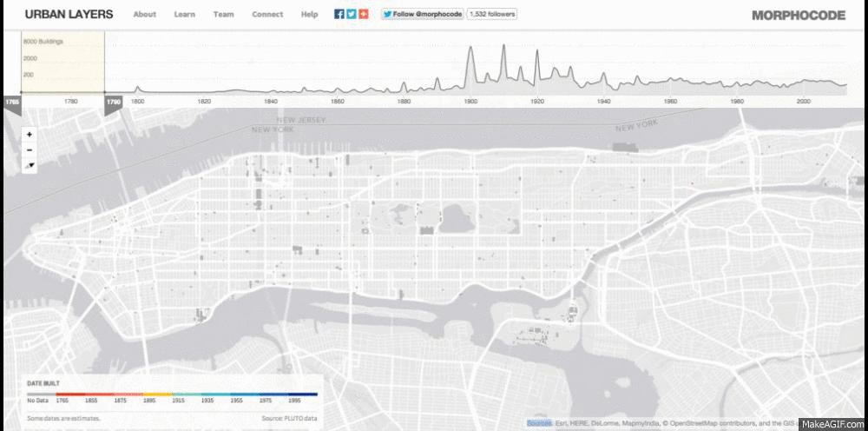Open the Help section
Screen dimensions: 868x431
pos(309,15)
